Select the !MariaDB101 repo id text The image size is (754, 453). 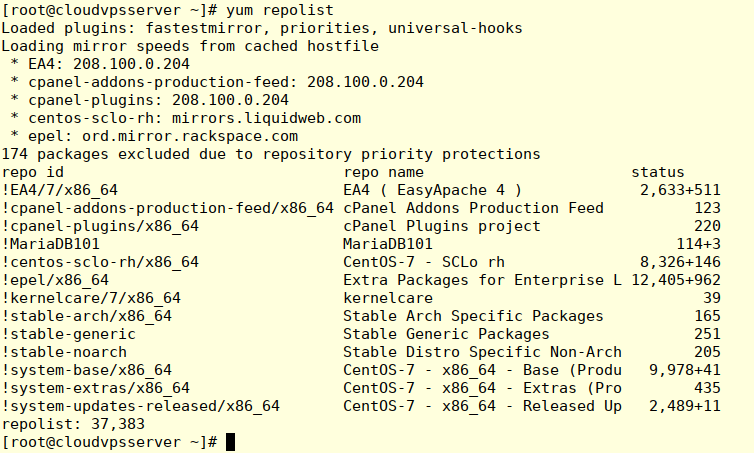click(51, 244)
